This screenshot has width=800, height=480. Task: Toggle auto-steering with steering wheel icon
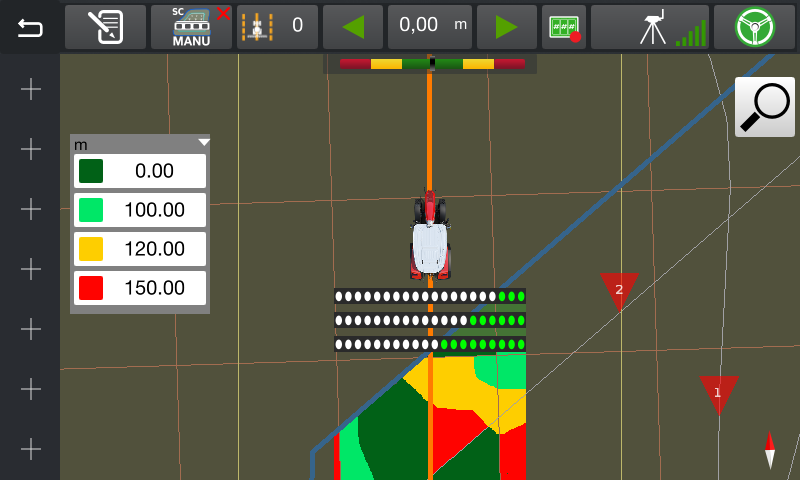[x=755, y=27]
